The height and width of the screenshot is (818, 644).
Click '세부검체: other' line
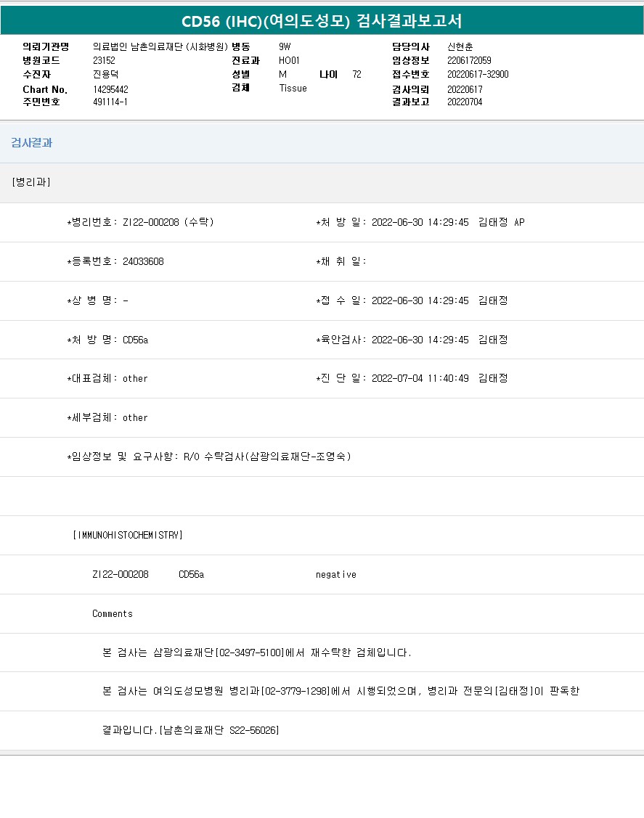(x=107, y=418)
